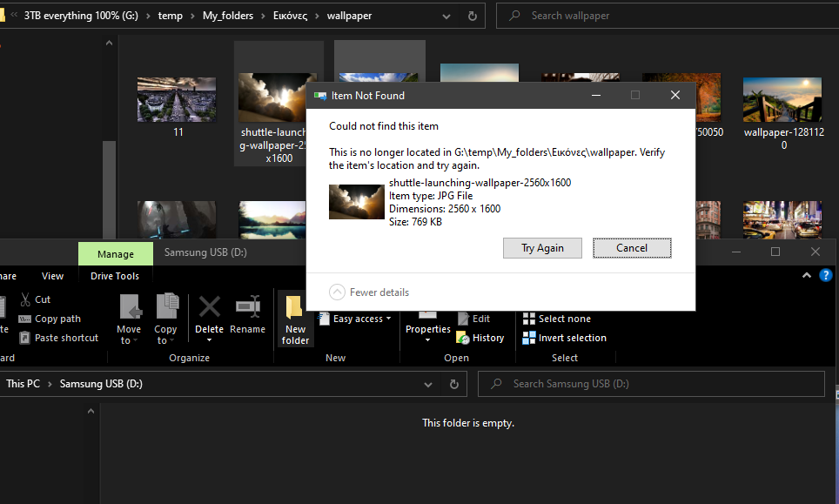Open the Move to dropdown
Screen dimensions: 839x504
129,319
